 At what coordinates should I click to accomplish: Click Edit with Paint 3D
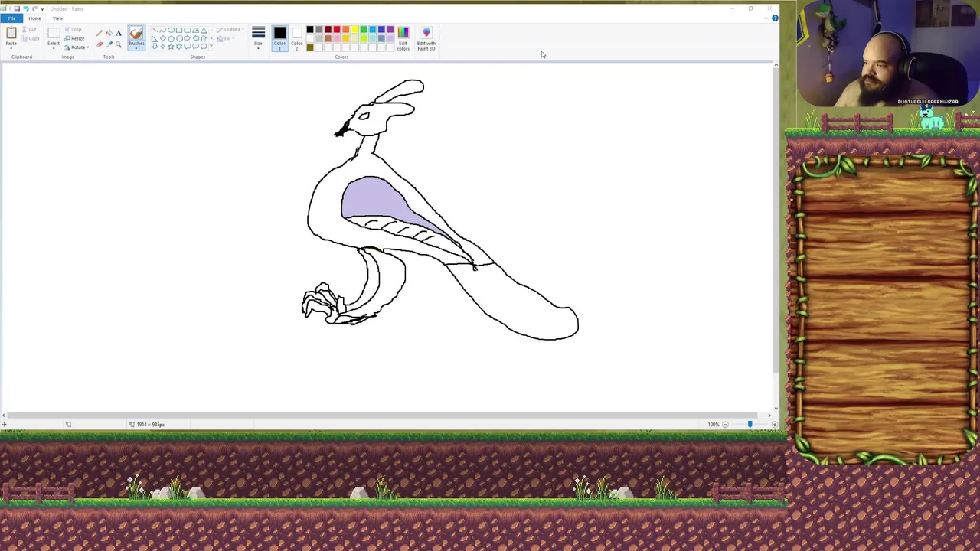click(x=426, y=38)
